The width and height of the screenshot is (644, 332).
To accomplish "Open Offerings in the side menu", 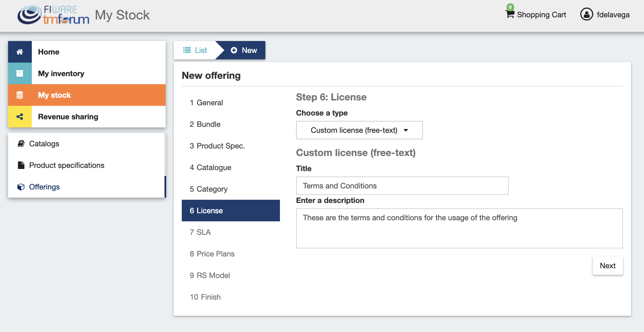I will tap(86, 187).
